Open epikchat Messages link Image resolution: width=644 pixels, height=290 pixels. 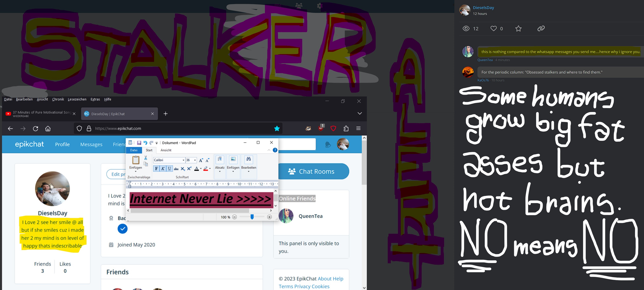click(91, 144)
